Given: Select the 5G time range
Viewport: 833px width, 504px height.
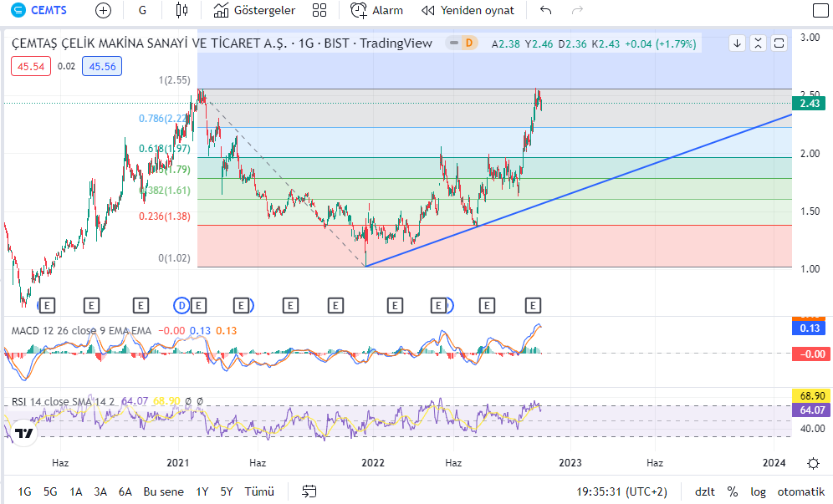Looking at the screenshot, I should coord(50,491).
